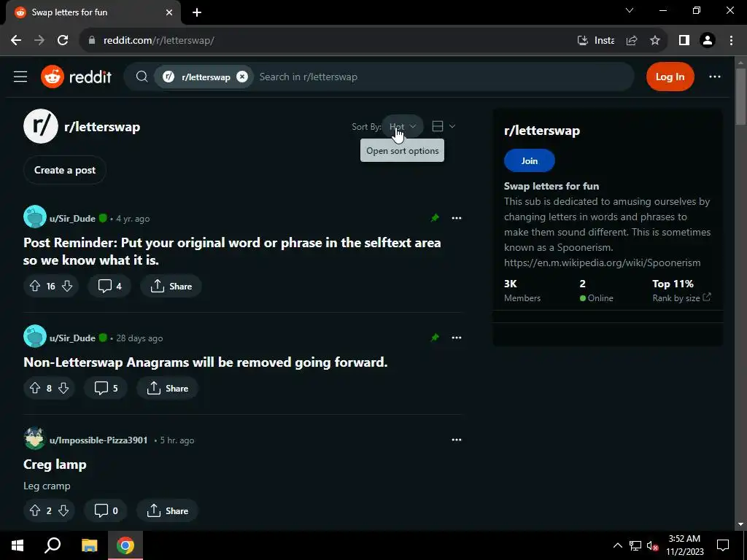Open the Chrome profile menu

pyautogui.click(x=708, y=41)
